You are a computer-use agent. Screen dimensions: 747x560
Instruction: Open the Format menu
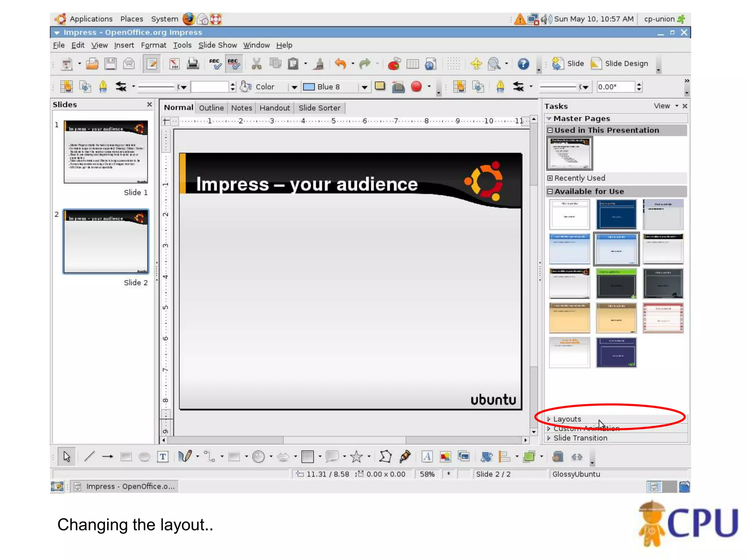(153, 45)
